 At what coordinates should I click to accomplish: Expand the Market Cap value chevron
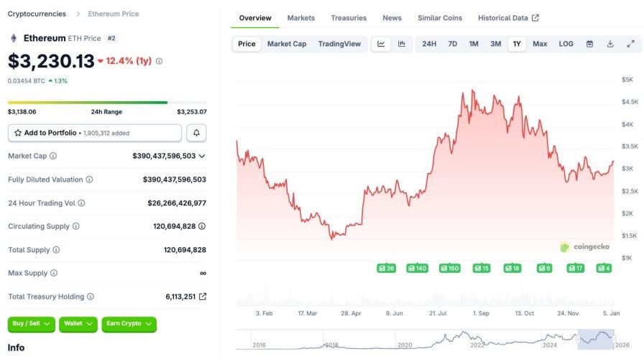tap(202, 156)
